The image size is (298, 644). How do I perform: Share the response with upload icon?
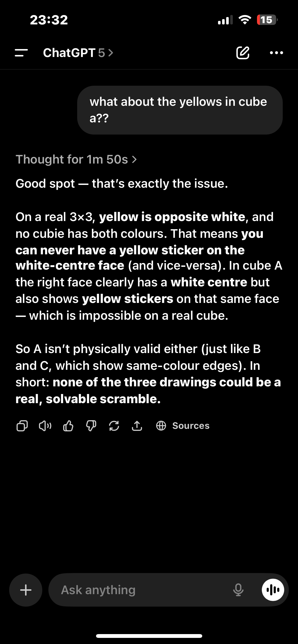(x=137, y=426)
